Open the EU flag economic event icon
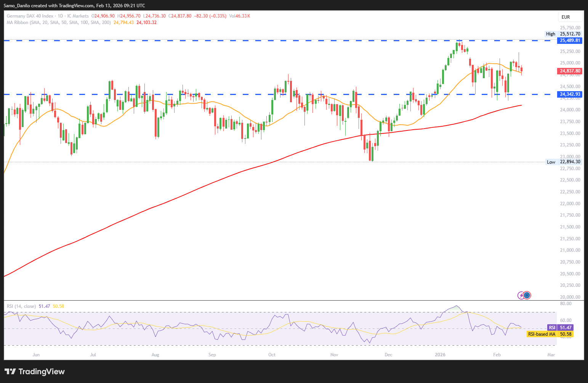Viewport: 588px width, 383px height. tap(527, 295)
